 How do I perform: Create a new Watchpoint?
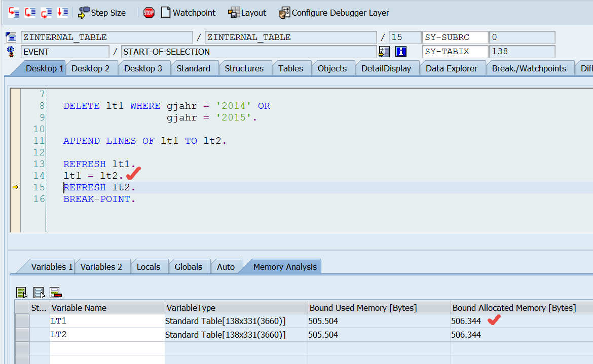point(188,13)
